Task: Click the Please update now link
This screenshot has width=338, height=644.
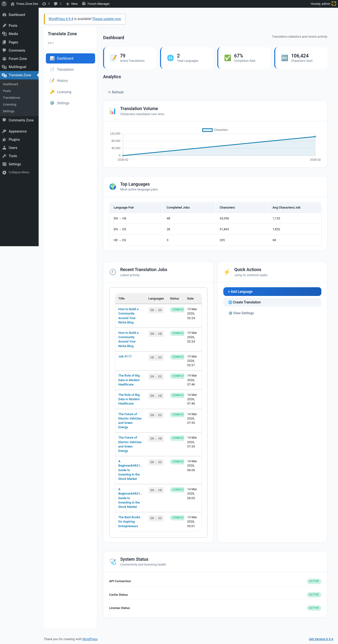Action: [x=107, y=19]
